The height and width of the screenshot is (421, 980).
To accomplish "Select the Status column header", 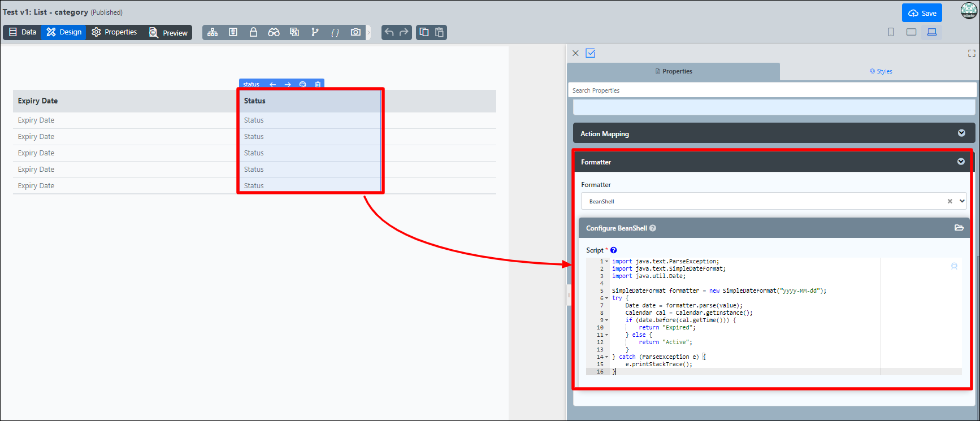I will point(310,101).
